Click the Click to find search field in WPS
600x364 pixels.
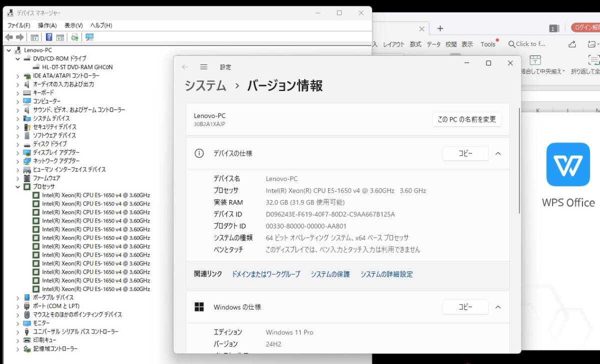(x=527, y=44)
